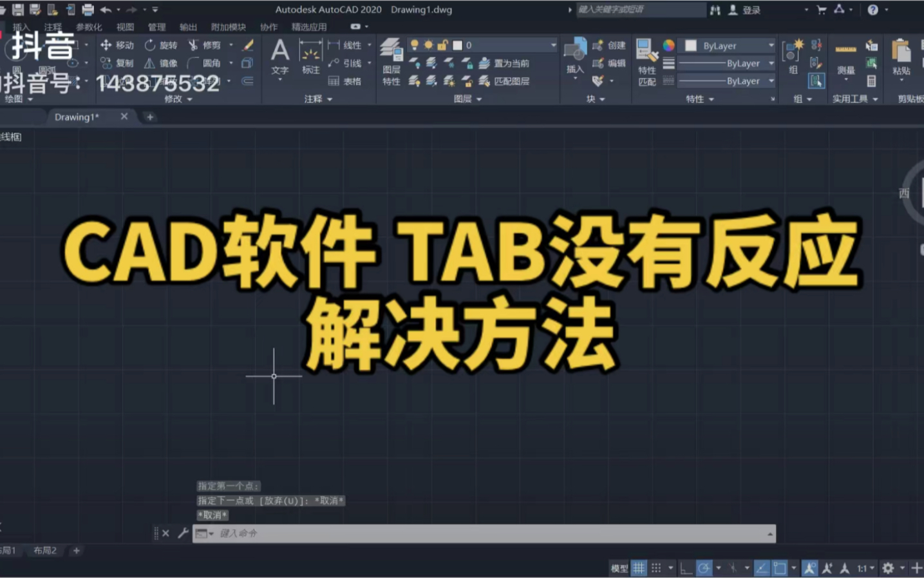Toggle isometric drafting in status bar

[733, 568]
